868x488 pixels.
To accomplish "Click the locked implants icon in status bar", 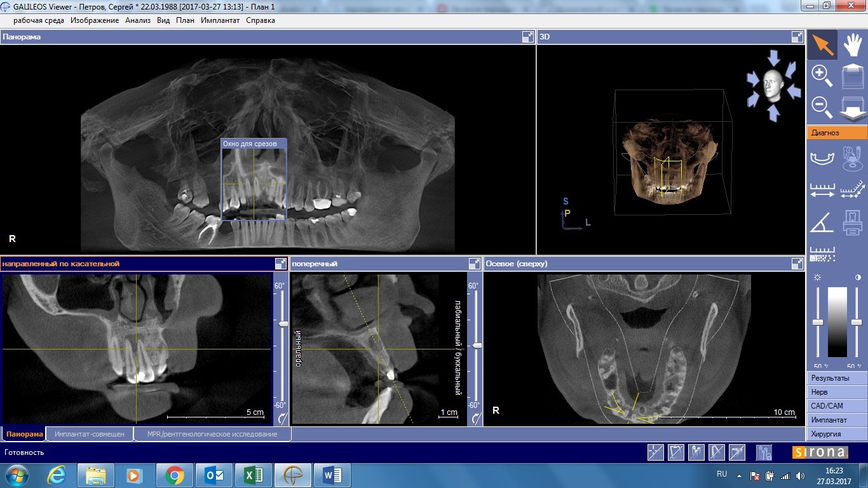I will tap(764, 452).
